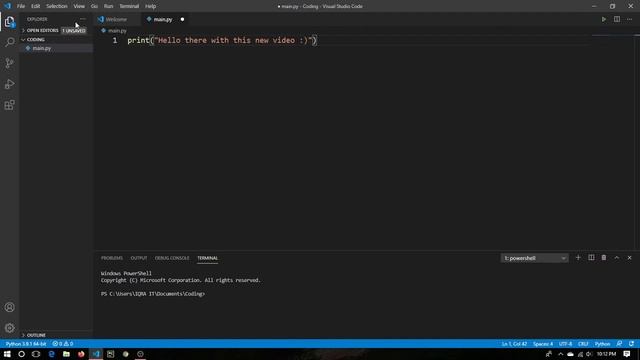Open the Terminal menu
Viewport: 640px width, 360px height.
point(129,6)
